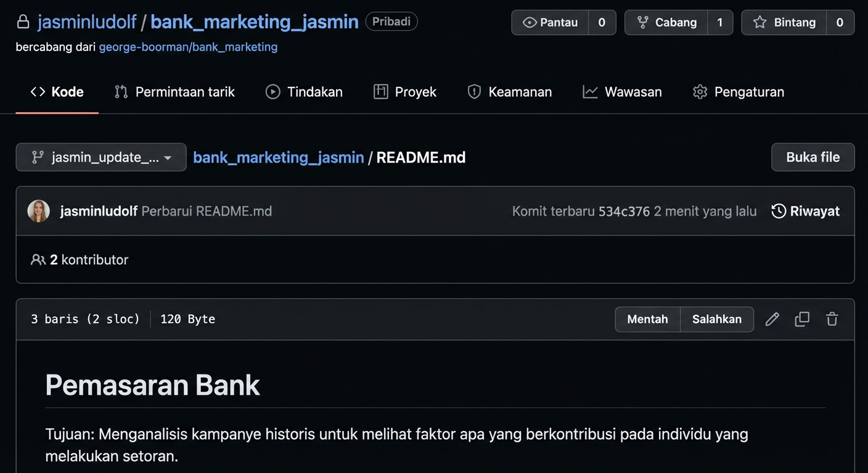This screenshot has width=868, height=473.
Task: Open commit hash 534c376
Action: (x=624, y=211)
